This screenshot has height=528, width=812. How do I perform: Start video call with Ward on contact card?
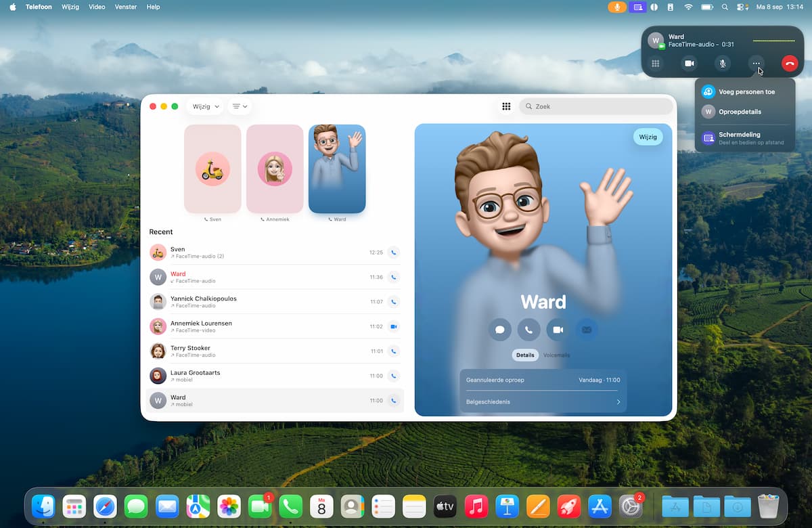coord(558,330)
